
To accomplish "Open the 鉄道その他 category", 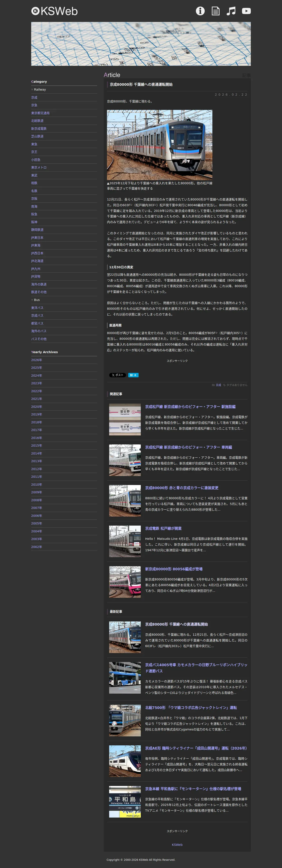I will coord(39,292).
